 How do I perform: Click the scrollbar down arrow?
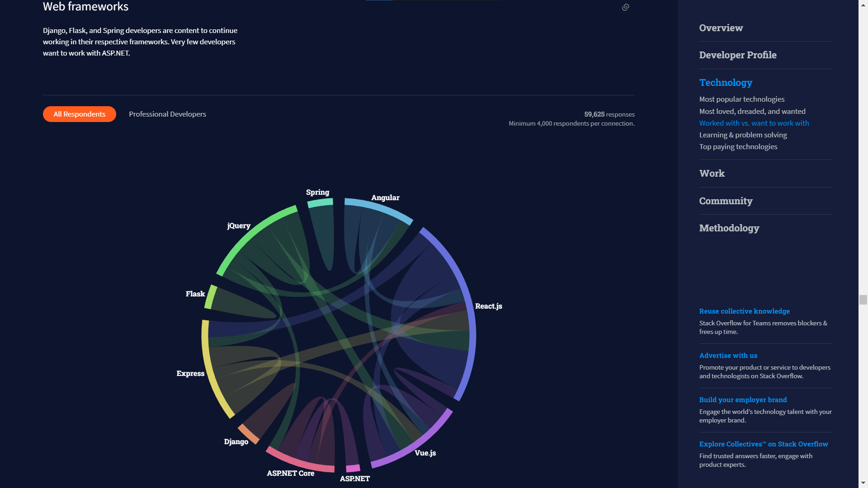click(x=863, y=483)
